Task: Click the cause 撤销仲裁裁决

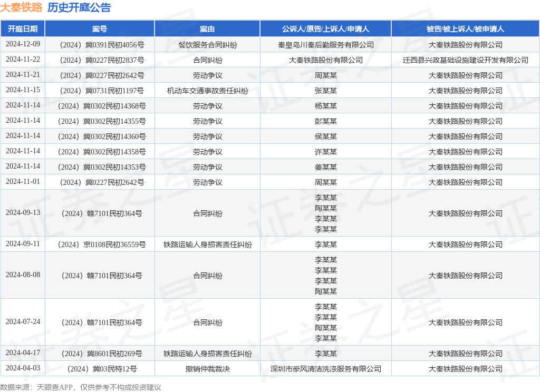Action: click(x=207, y=369)
